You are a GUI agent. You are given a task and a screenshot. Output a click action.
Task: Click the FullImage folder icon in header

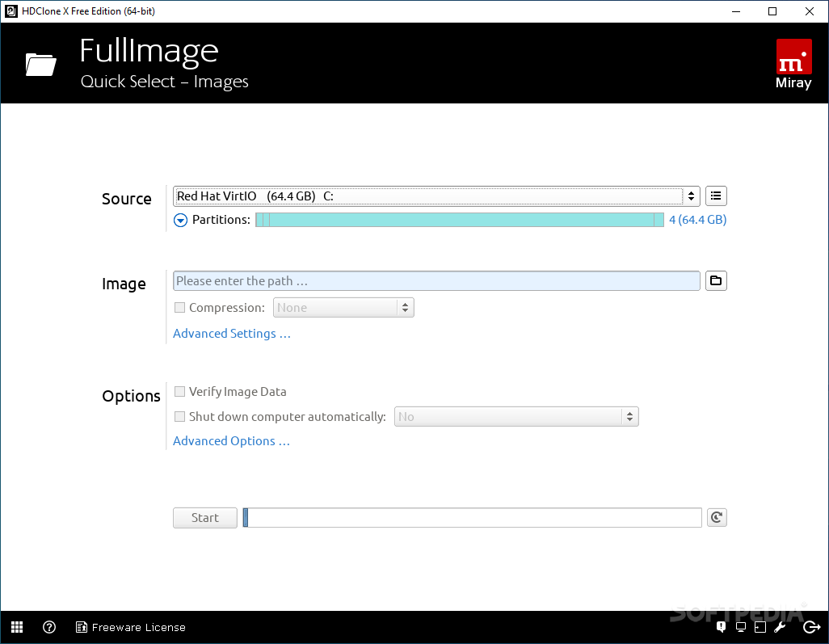(x=40, y=65)
